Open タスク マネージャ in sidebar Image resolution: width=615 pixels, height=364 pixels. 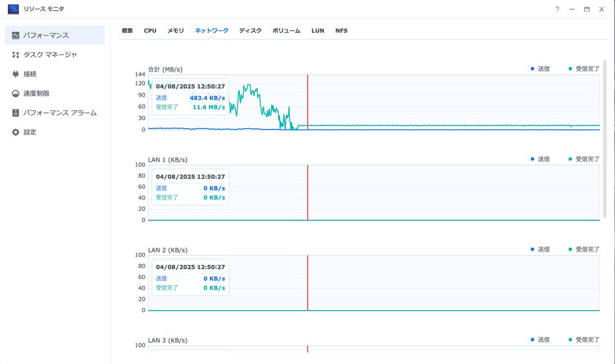(55, 55)
